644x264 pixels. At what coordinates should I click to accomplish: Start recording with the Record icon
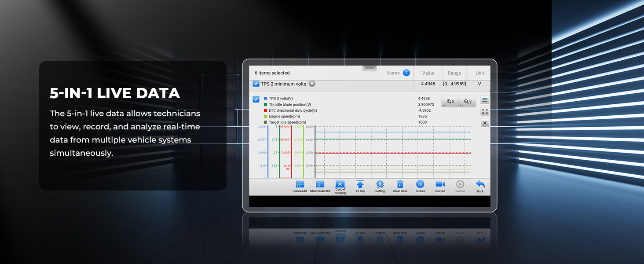point(440,184)
